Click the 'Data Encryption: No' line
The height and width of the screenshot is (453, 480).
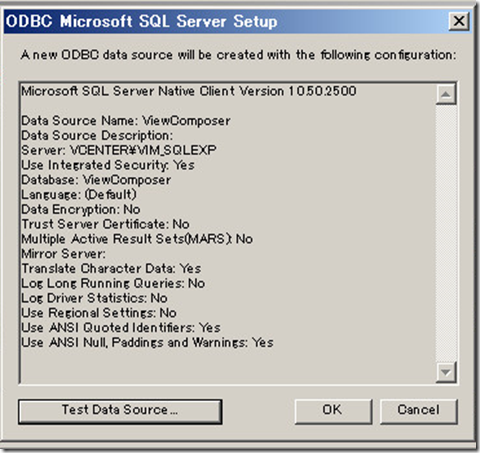coord(81,209)
